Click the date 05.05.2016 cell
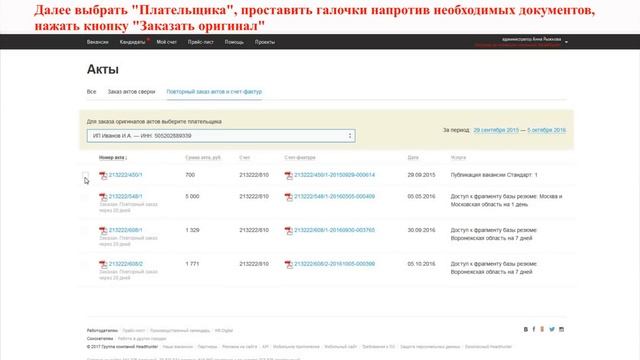 click(x=421, y=197)
